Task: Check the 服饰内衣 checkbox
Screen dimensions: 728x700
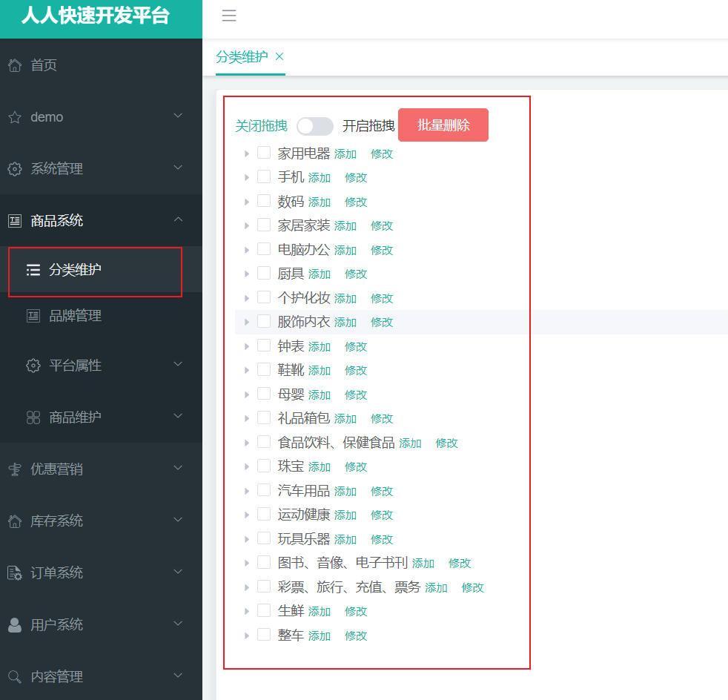Action: click(x=264, y=321)
